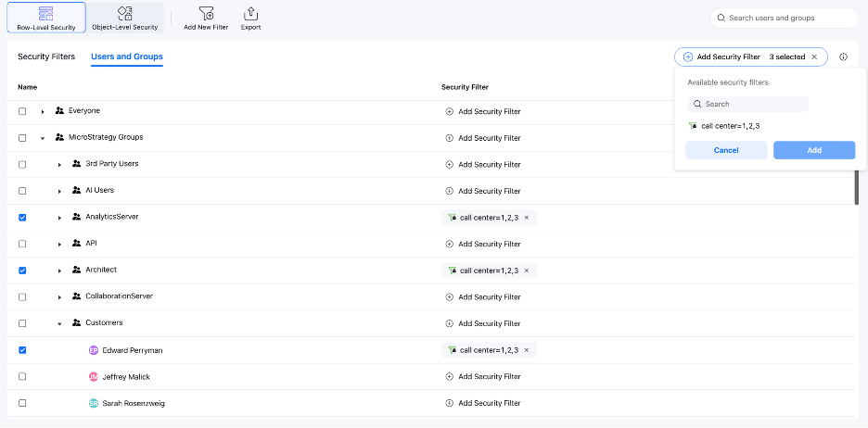Check the Everyone group checkbox

click(x=22, y=111)
